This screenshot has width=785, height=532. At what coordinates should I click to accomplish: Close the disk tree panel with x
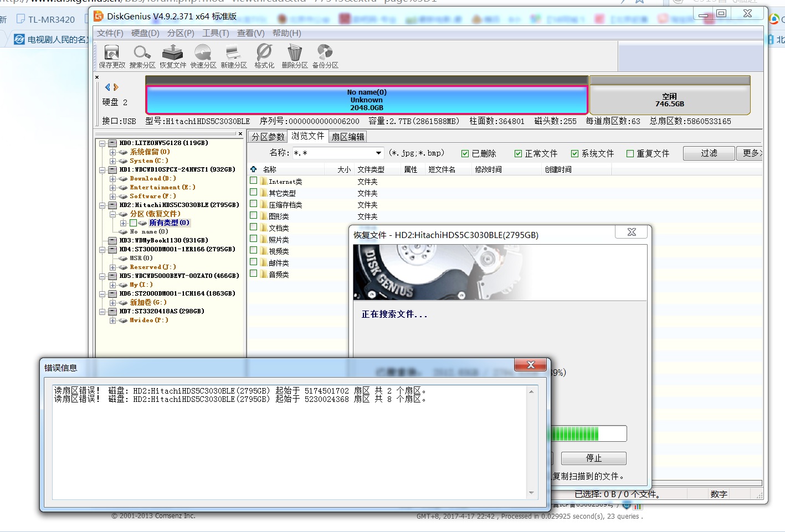[x=240, y=133]
